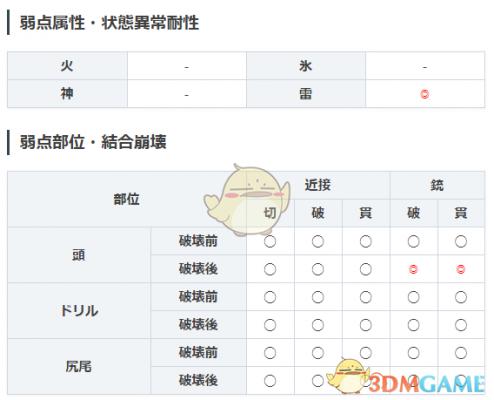Click the 弱点属性・状態異常耐性 heading
The height and width of the screenshot is (400, 494).
tap(109, 23)
